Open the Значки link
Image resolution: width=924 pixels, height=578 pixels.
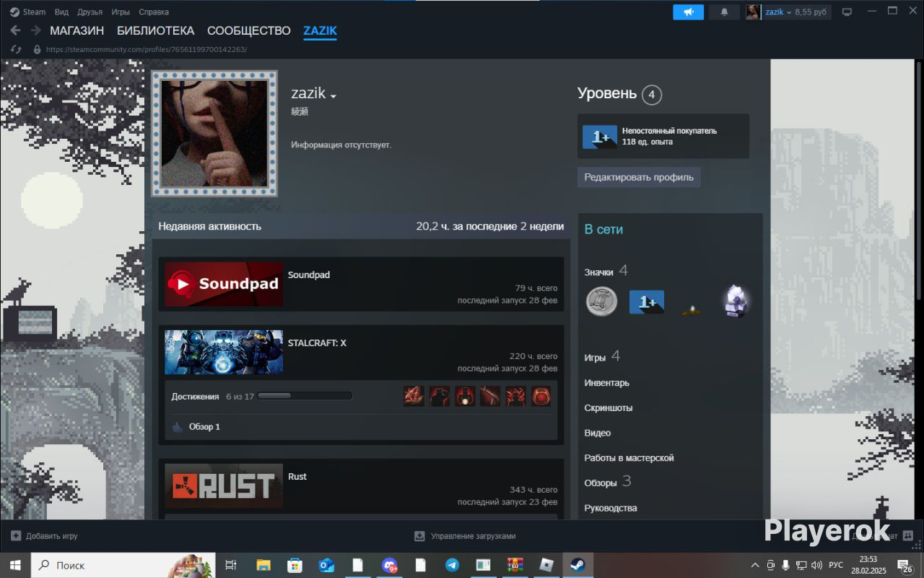click(599, 272)
